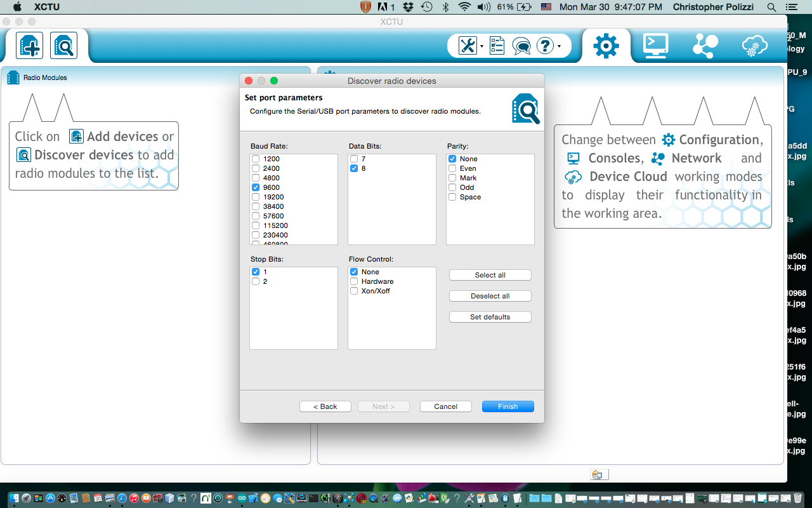Uncheck the None parity checkbox
The image size is (812, 508).
click(452, 159)
